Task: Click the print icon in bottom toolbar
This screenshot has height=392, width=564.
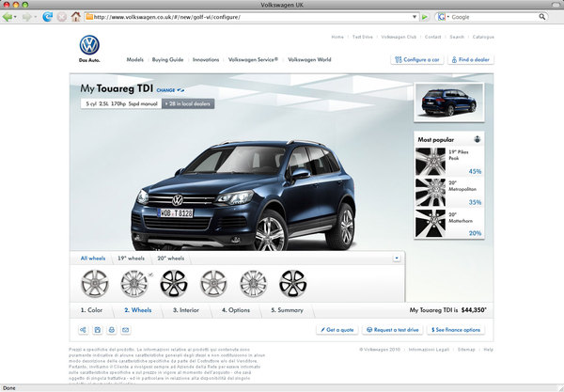Action: pos(111,330)
